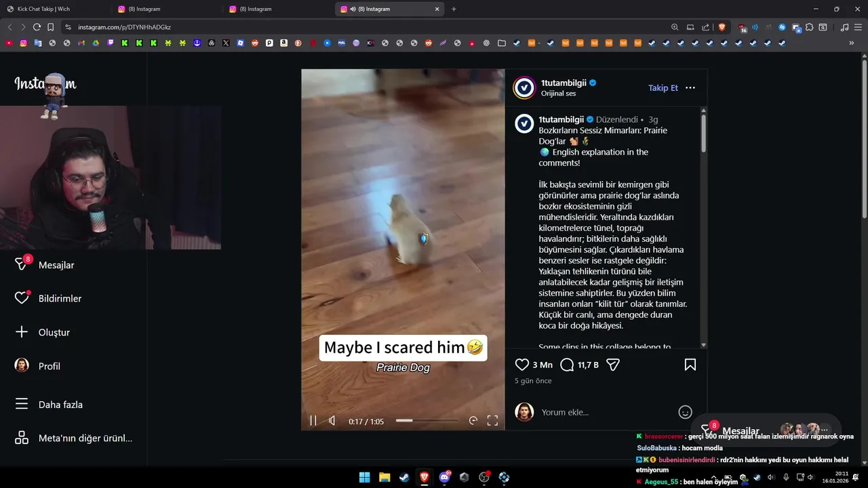Click the share page icon in the address bar
The width and height of the screenshot is (868, 488).
[x=706, y=27]
